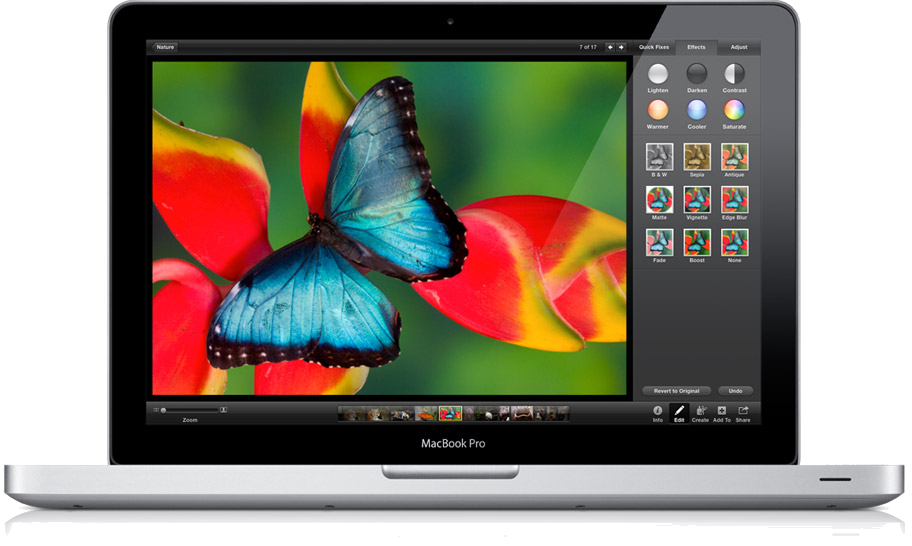Increase contrast with the Contrast button
The width and height of the screenshot is (912, 546).
pyautogui.click(x=735, y=74)
